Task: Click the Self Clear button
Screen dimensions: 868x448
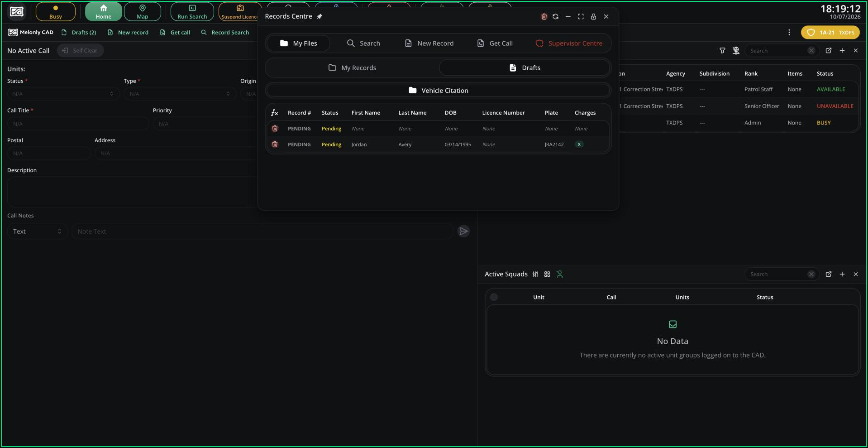Action: 80,51
